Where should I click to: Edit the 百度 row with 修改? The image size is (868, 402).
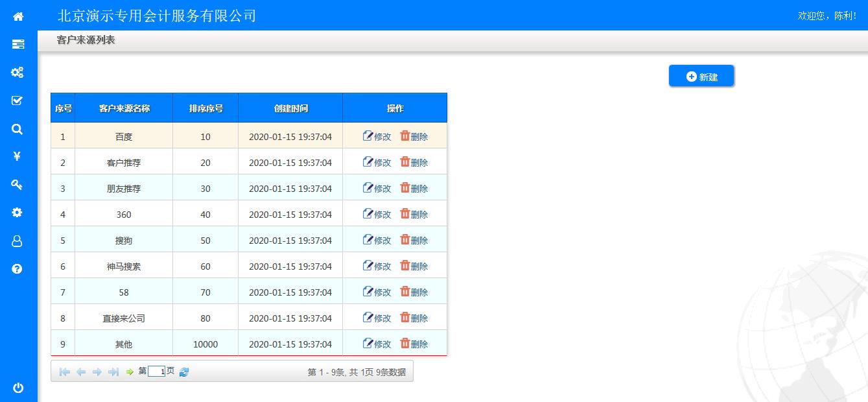[377, 136]
